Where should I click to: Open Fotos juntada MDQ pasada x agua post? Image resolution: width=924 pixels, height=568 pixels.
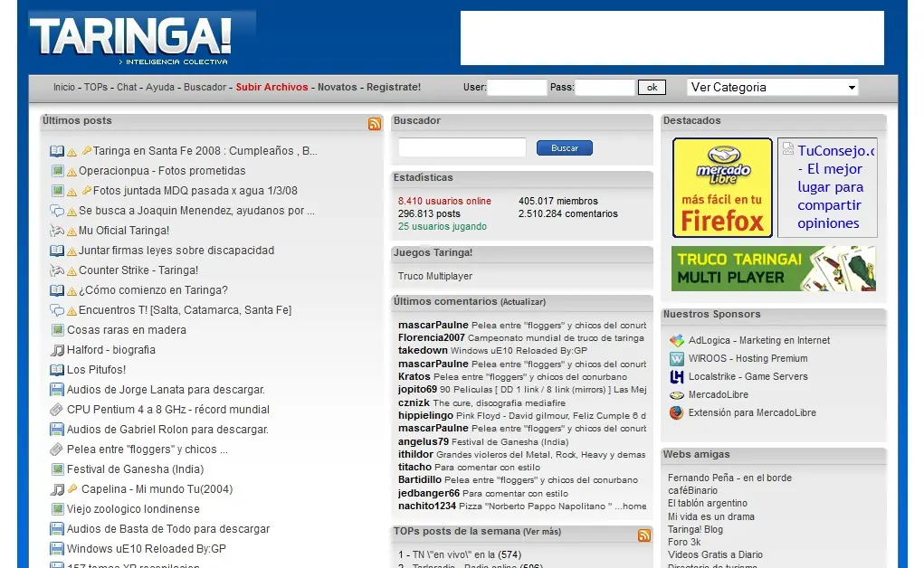point(195,191)
